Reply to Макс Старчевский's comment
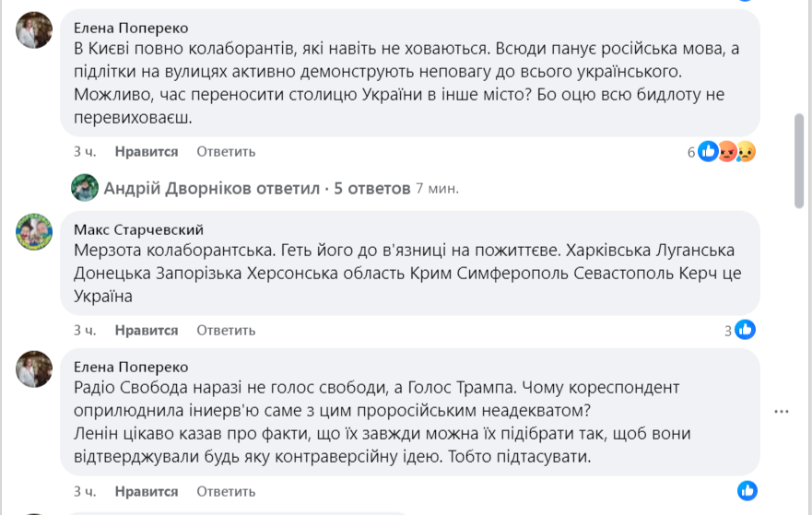812x515 pixels. click(x=226, y=330)
